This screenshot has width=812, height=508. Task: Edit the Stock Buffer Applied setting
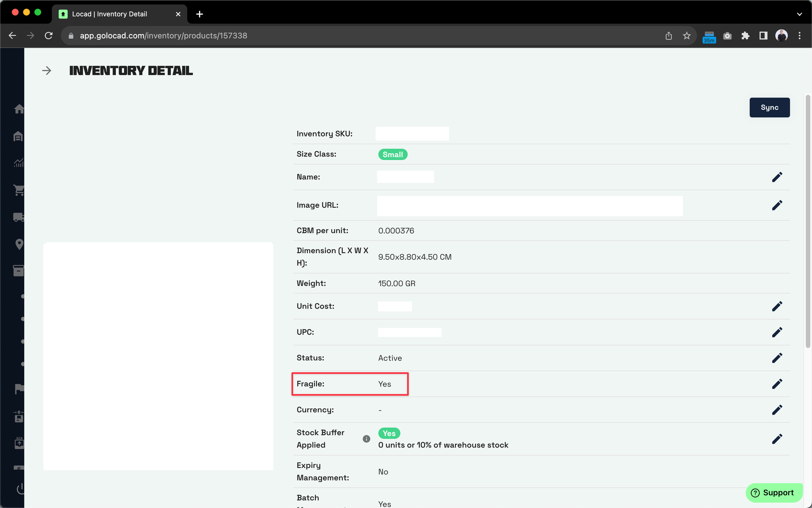pos(777,439)
